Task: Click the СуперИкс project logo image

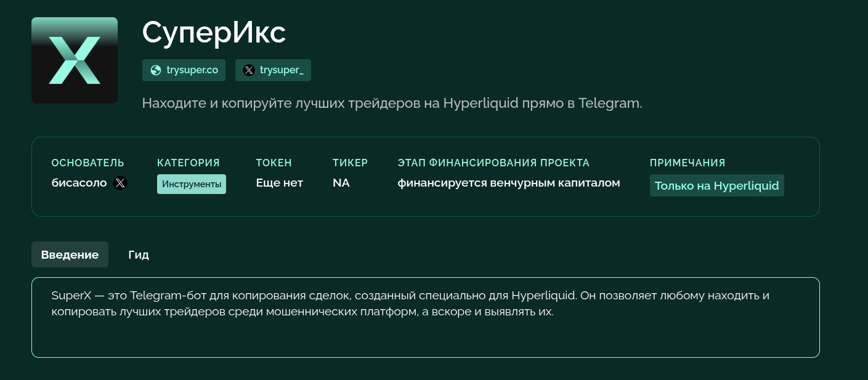Action: tap(75, 60)
